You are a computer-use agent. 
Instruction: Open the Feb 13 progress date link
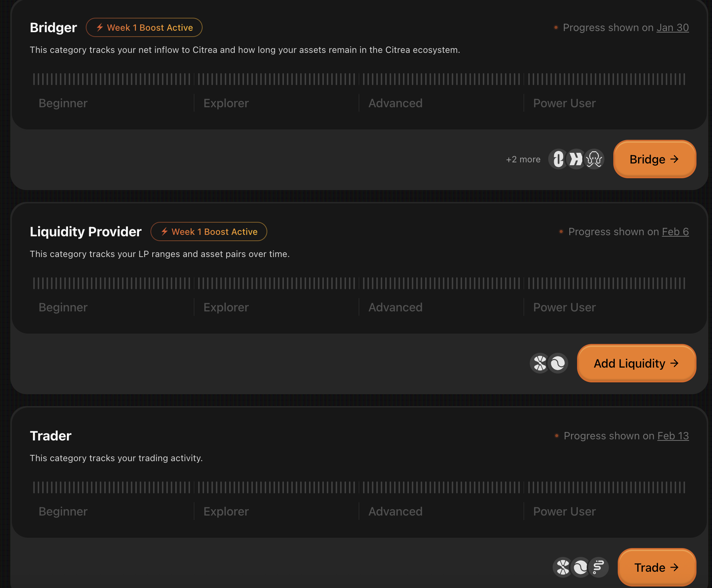tap(673, 436)
